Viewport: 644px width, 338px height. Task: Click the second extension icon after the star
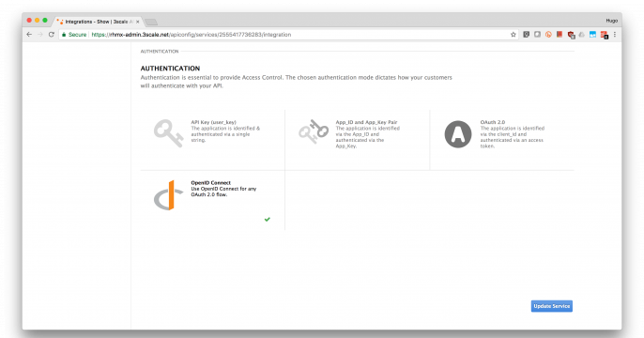pyautogui.click(x=537, y=35)
